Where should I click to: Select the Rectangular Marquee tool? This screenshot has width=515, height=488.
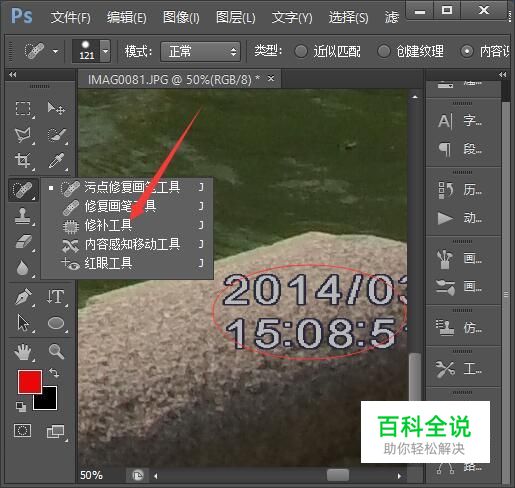(23, 108)
